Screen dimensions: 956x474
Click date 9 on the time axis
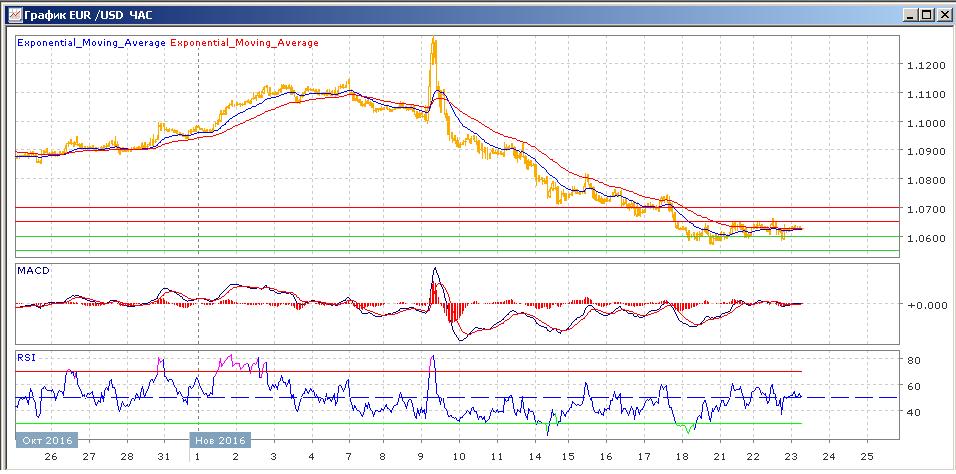pos(420,456)
